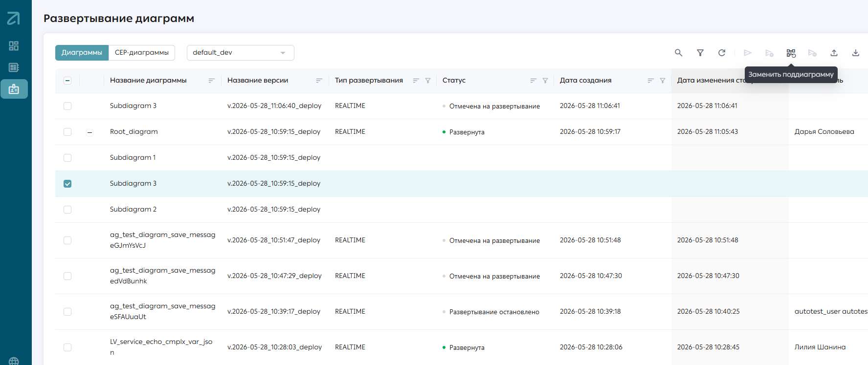Click Root_diagram name cell
Viewport: 868px width, 365px height.
click(x=134, y=132)
